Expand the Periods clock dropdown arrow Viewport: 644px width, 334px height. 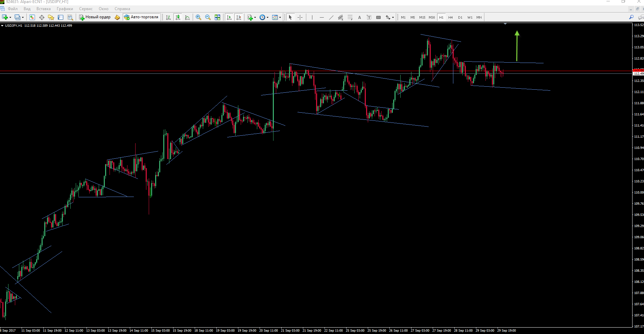(268, 18)
